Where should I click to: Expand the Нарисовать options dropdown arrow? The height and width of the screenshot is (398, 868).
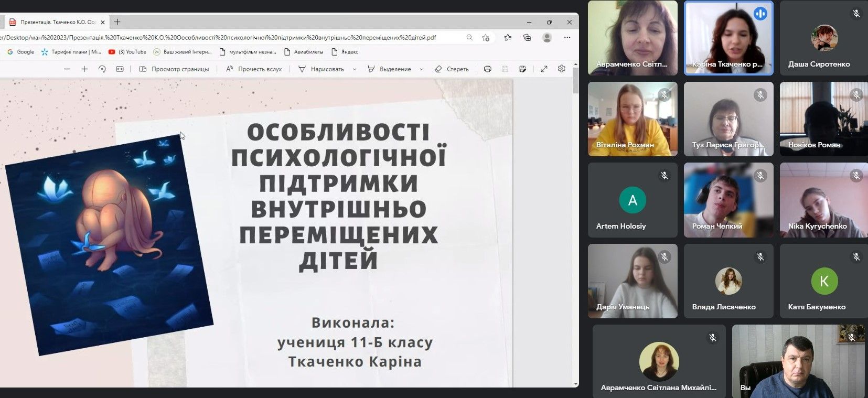pos(355,69)
